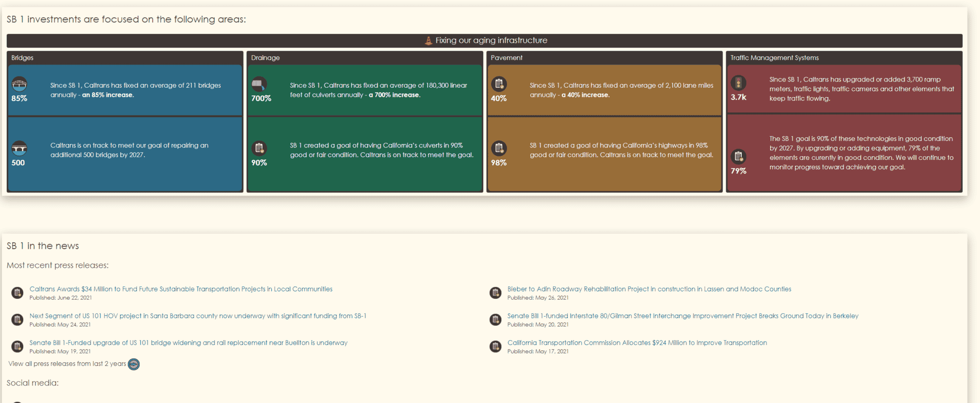The image size is (980, 403).
Task: Open Bieber to Adin Roadway Rehabilitation release
Action: click(x=649, y=289)
